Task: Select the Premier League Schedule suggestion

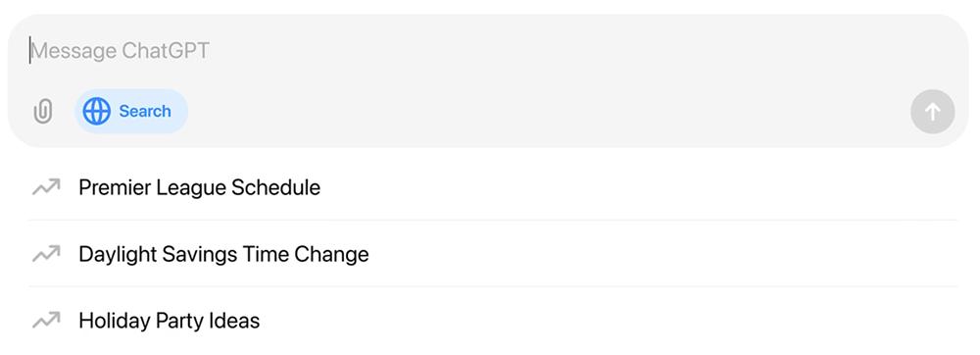Action: coord(493,187)
